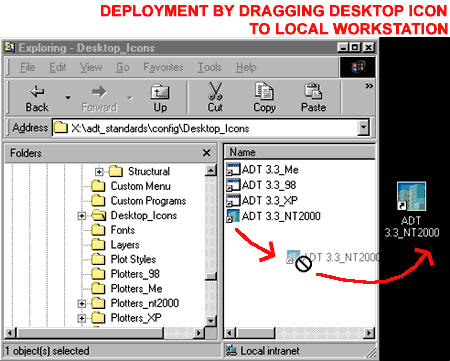
Task: Click the Forward toolbar button
Action: (x=99, y=98)
